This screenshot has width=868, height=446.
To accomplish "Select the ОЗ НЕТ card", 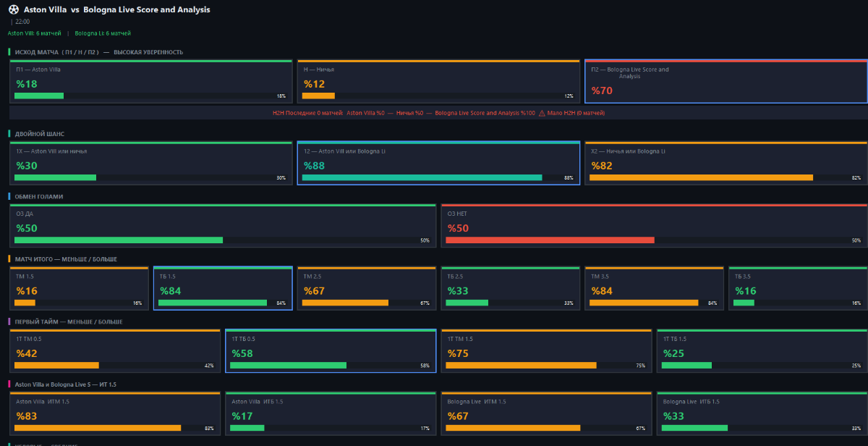I will coord(654,226).
